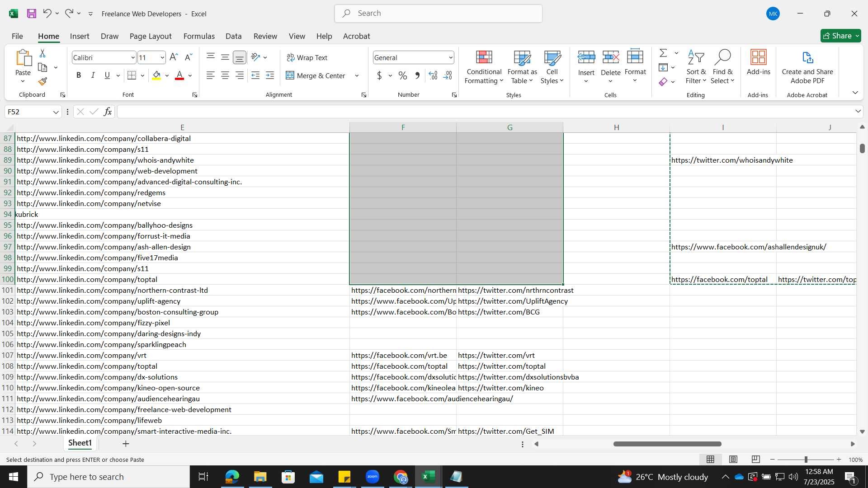The width and height of the screenshot is (868, 488).
Task: Click the Share button
Action: tap(840, 36)
